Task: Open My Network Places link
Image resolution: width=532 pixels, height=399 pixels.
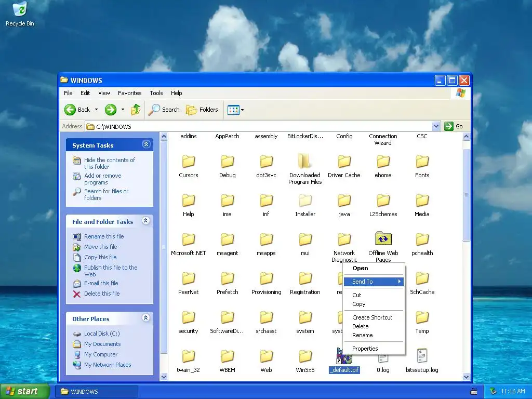Action: 108,365
